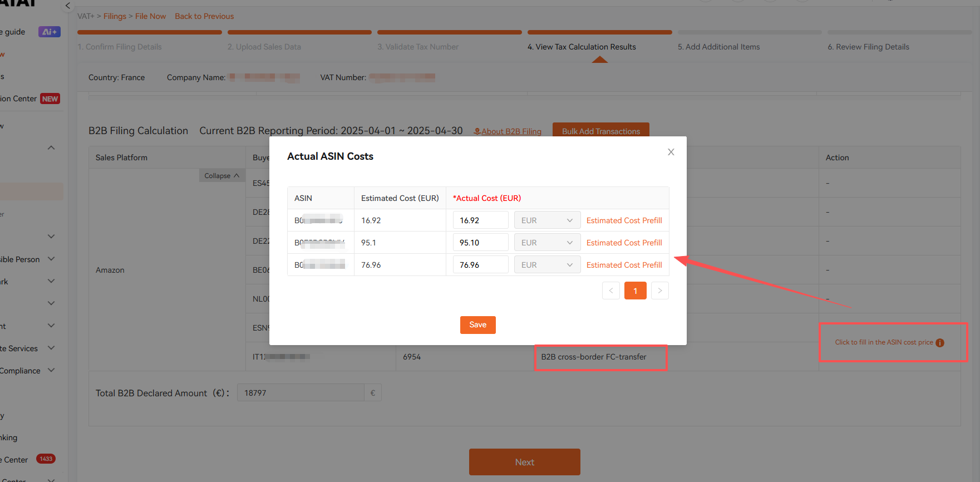The width and height of the screenshot is (980, 482).
Task: Expand the sidebar item ending in 'nt'
Action: pos(51,326)
